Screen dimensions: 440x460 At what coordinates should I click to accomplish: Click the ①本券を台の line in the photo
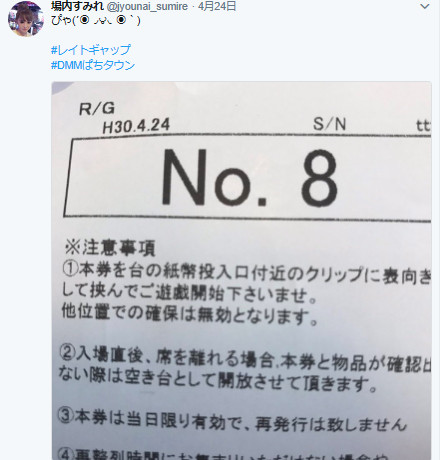click(246, 273)
